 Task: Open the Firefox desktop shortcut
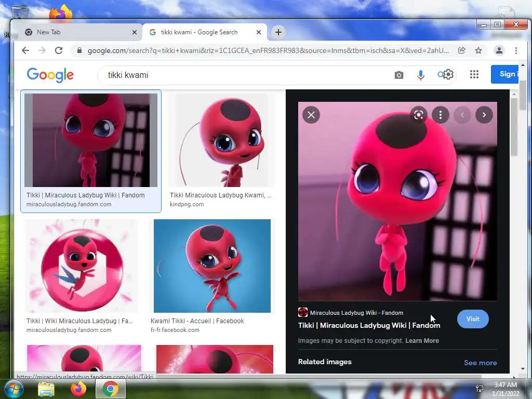coord(61,13)
